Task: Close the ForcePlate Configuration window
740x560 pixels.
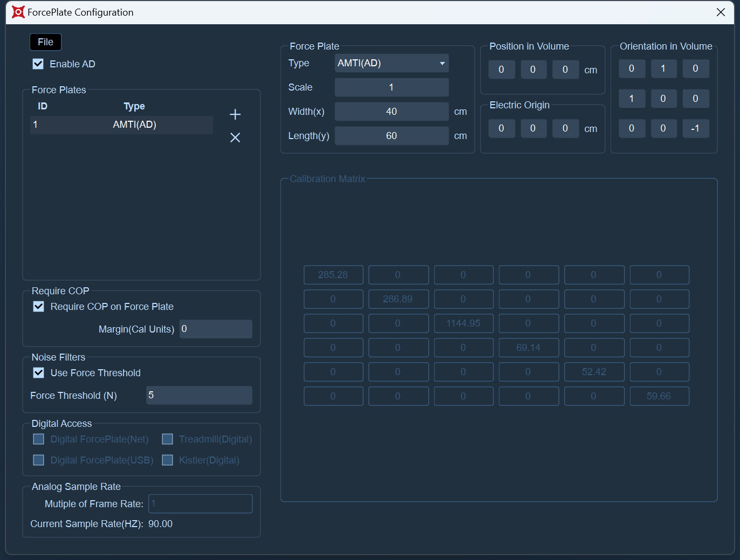Action: [721, 12]
